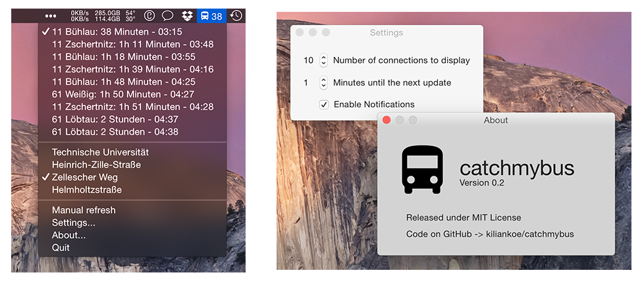Click the About window title text
This screenshot has width=644, height=285.
coord(496,120)
